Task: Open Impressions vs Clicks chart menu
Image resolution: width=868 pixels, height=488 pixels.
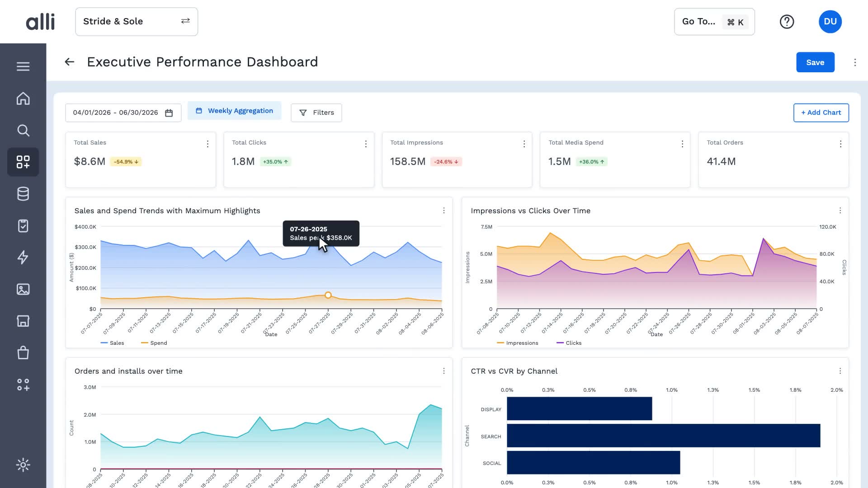Action: pos(840,211)
